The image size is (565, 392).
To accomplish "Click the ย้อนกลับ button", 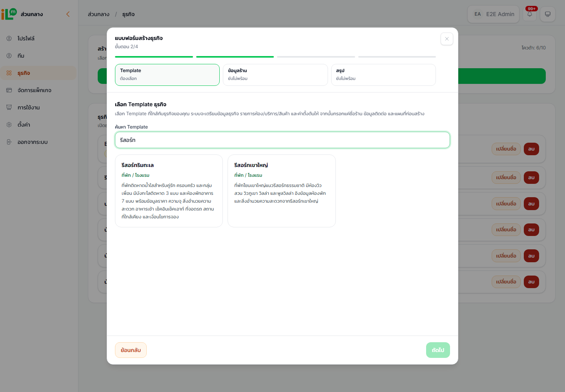I will coord(131,350).
